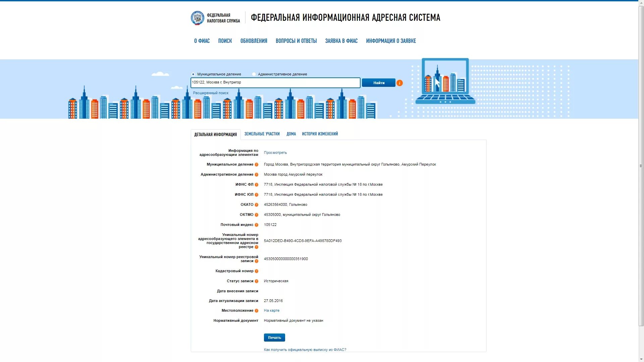Click help icon next to Местоположение
Image resolution: width=644 pixels, height=362 pixels.
257,311
